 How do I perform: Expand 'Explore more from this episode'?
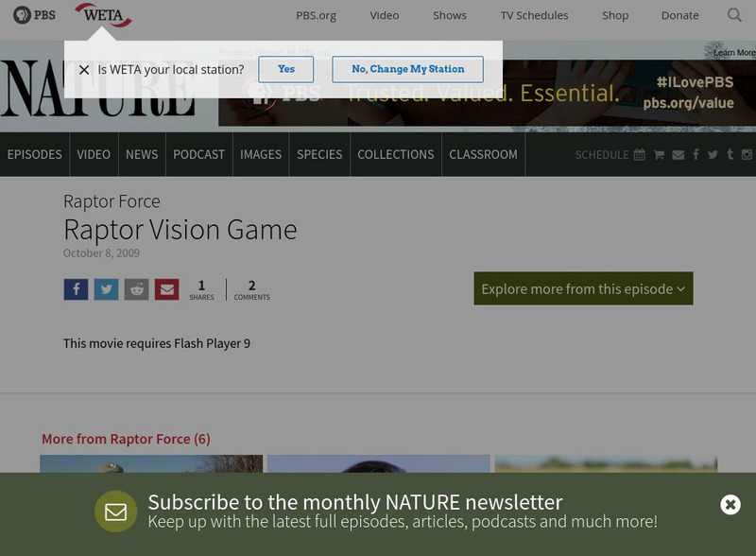[583, 289]
